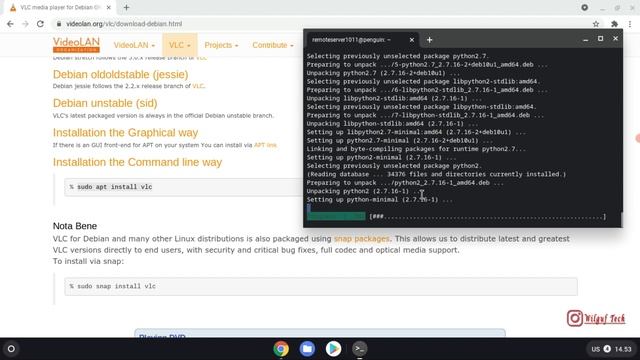Expand the Projects navigation dropdown
Viewport: 640px width, 360px height.
(x=221, y=45)
